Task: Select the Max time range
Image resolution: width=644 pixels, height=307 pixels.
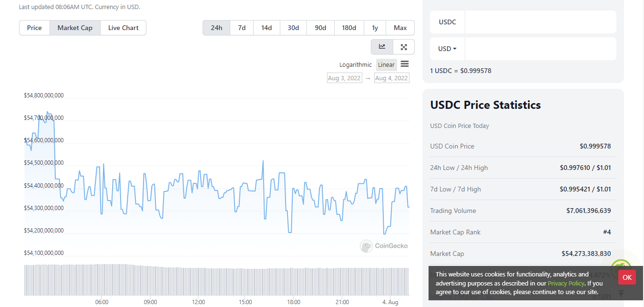Action: (400, 28)
